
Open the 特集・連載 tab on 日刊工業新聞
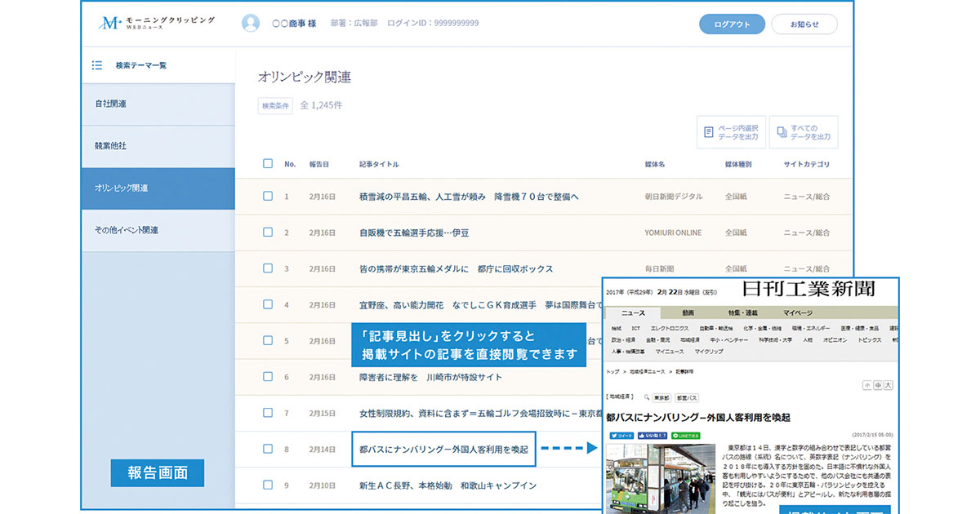(x=743, y=313)
